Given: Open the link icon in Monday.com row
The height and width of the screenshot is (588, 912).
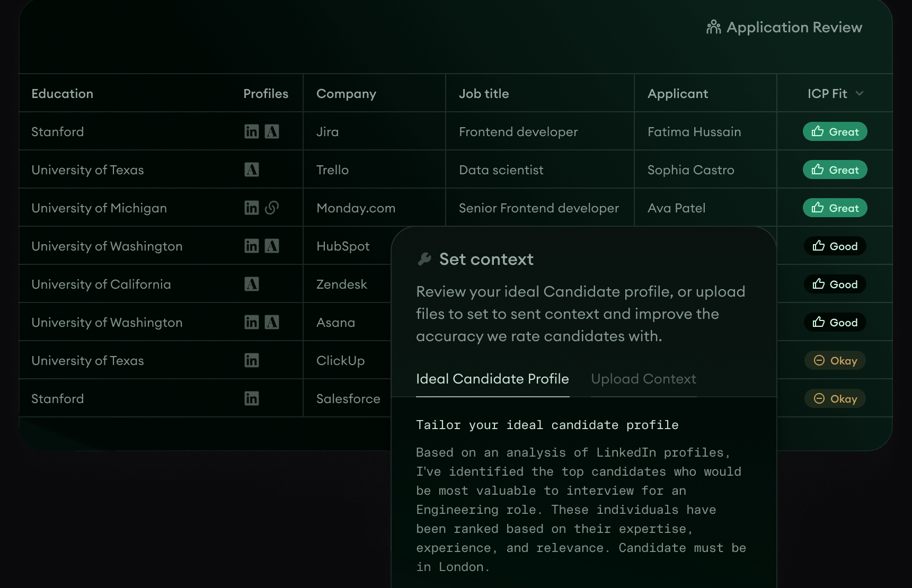Looking at the screenshot, I should pos(272,208).
